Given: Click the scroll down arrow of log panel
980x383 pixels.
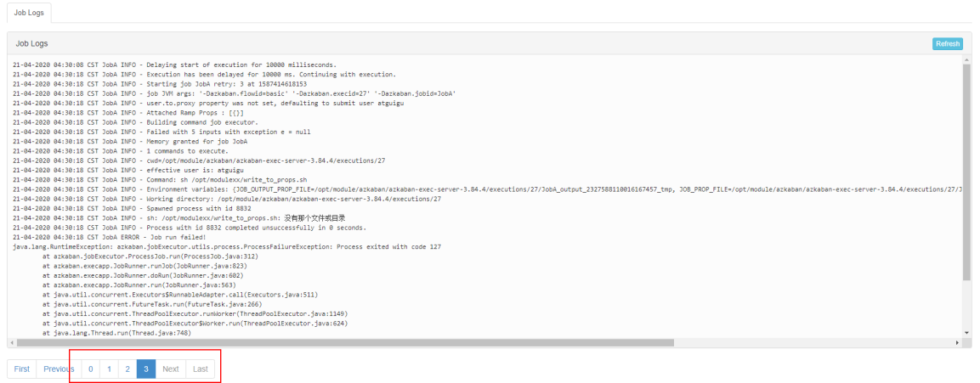Looking at the screenshot, I should [x=967, y=335].
